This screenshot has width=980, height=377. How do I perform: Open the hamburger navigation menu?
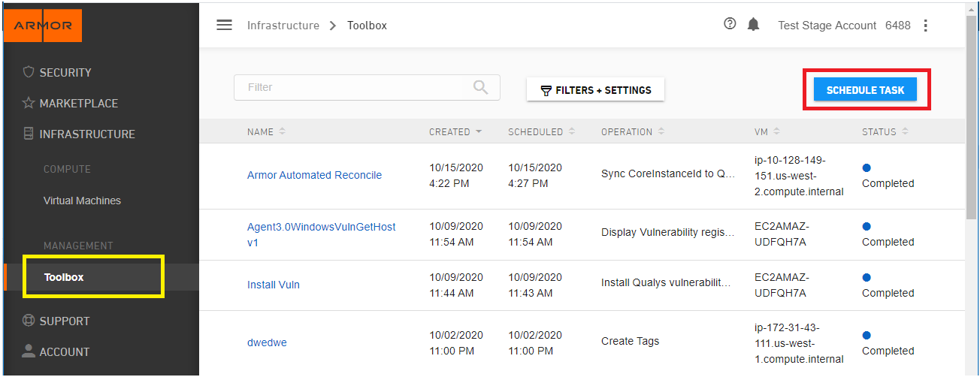tap(224, 25)
